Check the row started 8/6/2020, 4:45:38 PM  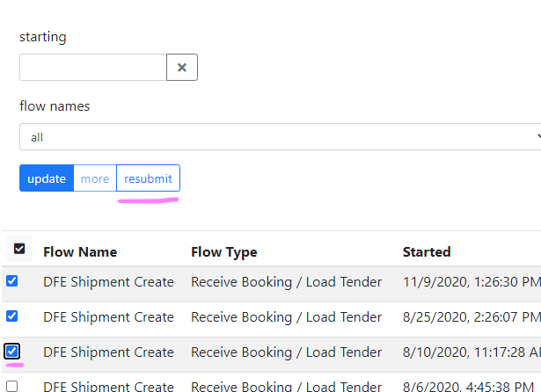[12, 386]
